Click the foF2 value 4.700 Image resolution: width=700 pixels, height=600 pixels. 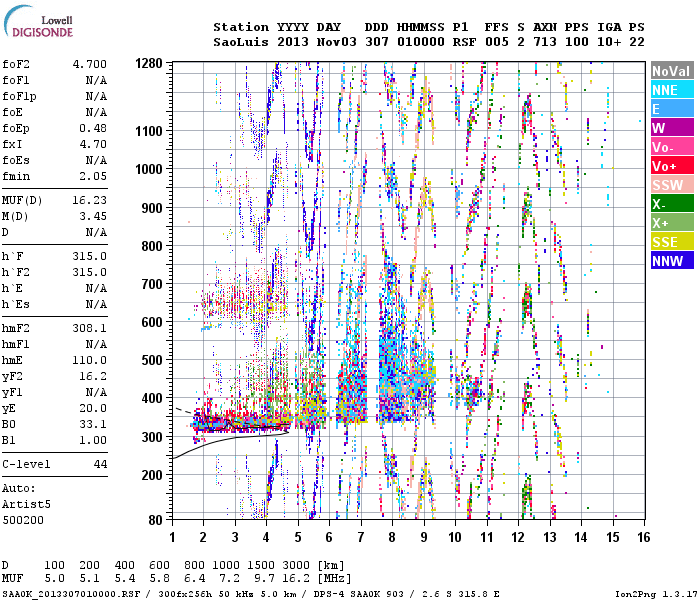[90, 64]
